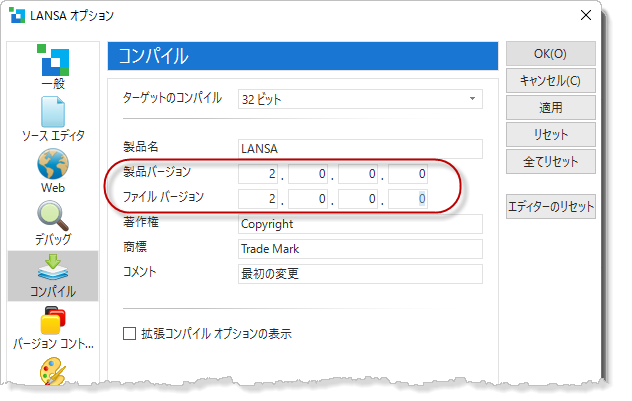Viewport: 632px width, 401px height.
Task: Enable 拡張コンパイル オプションの表示 checkbox
Action: (129, 334)
